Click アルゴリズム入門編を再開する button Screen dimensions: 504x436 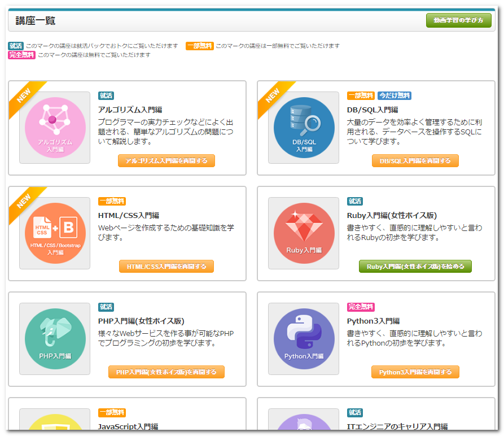166,160
